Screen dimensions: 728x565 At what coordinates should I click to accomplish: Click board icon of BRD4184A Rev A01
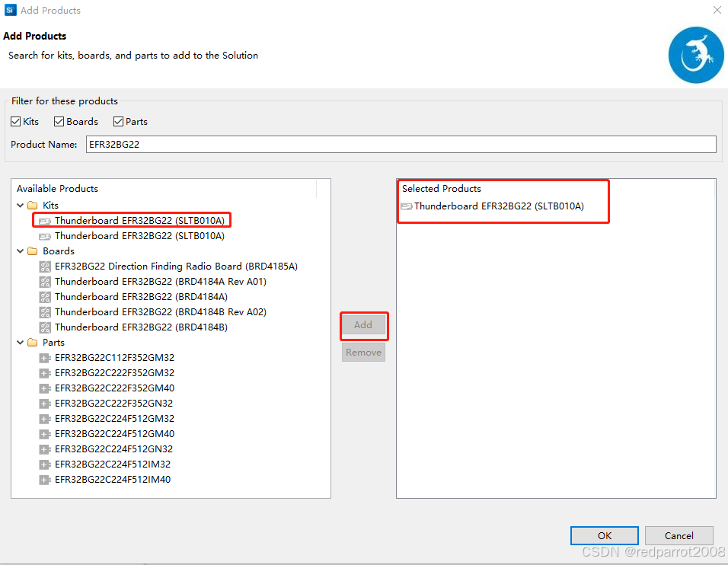[x=45, y=282]
